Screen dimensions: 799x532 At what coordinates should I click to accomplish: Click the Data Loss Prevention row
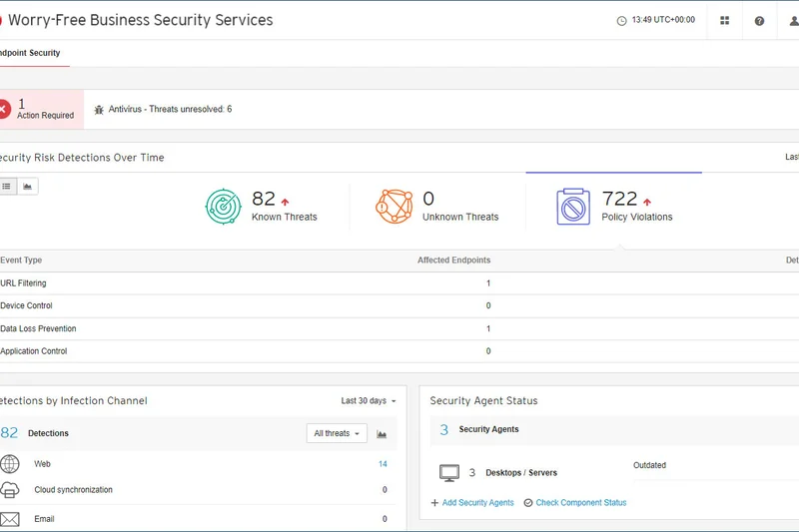tap(399, 328)
